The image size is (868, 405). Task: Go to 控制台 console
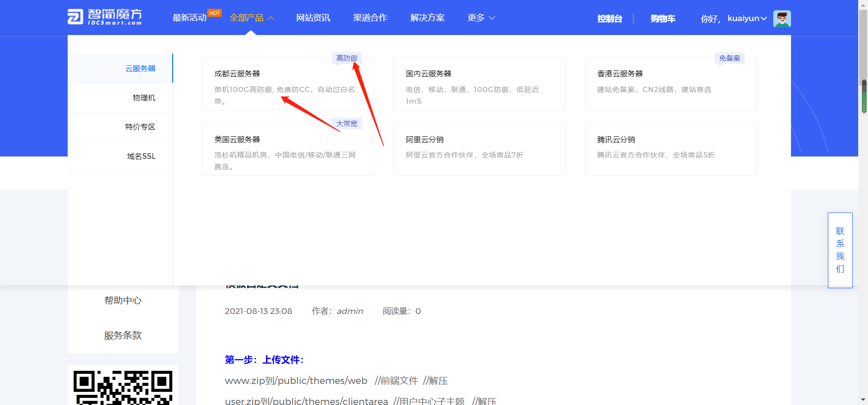click(609, 19)
